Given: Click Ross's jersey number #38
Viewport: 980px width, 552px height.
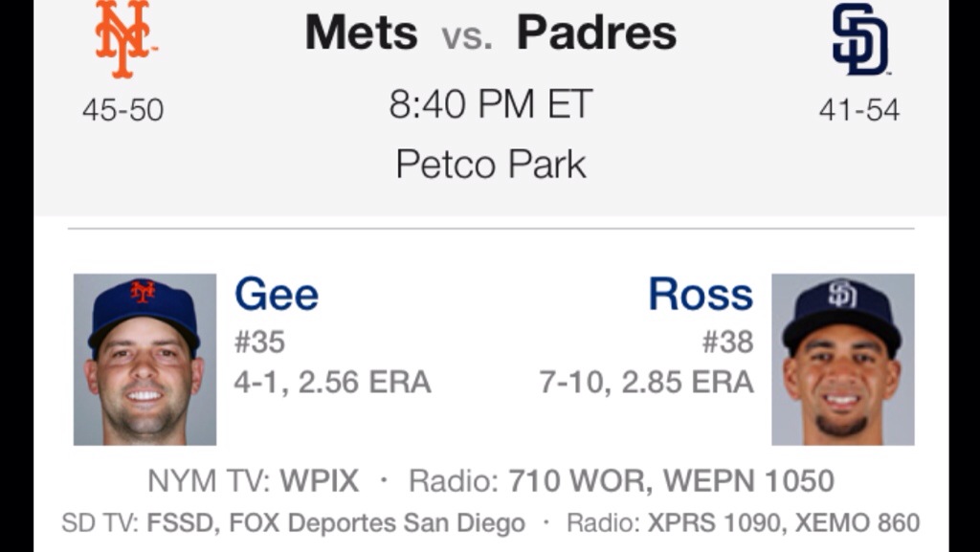Looking at the screenshot, I should [x=727, y=342].
